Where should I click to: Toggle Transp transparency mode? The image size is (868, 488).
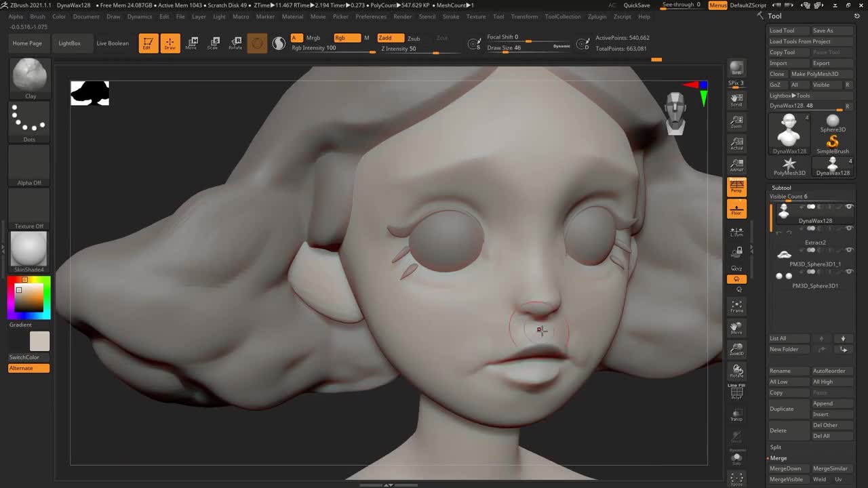pos(736,414)
